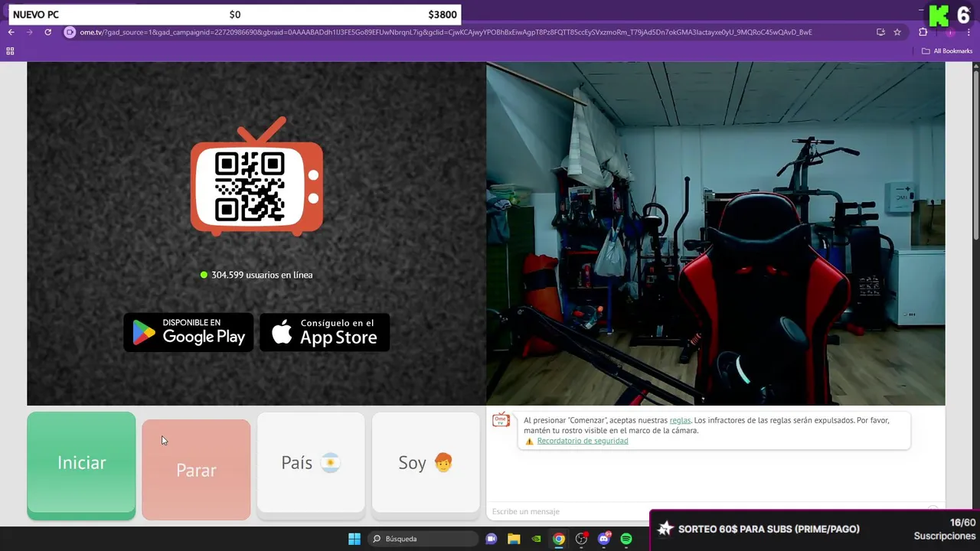The image size is (980, 551).
Task: Open the purple video chat taskbar icon
Action: (492, 539)
